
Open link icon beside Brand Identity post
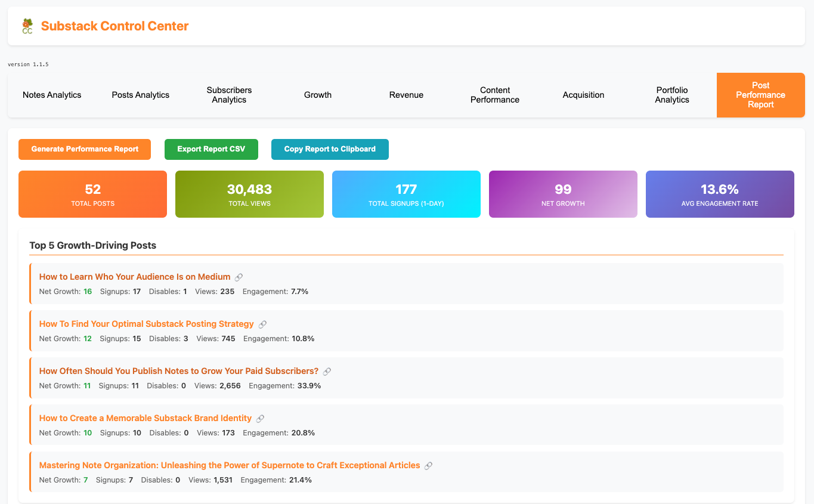coord(260,419)
